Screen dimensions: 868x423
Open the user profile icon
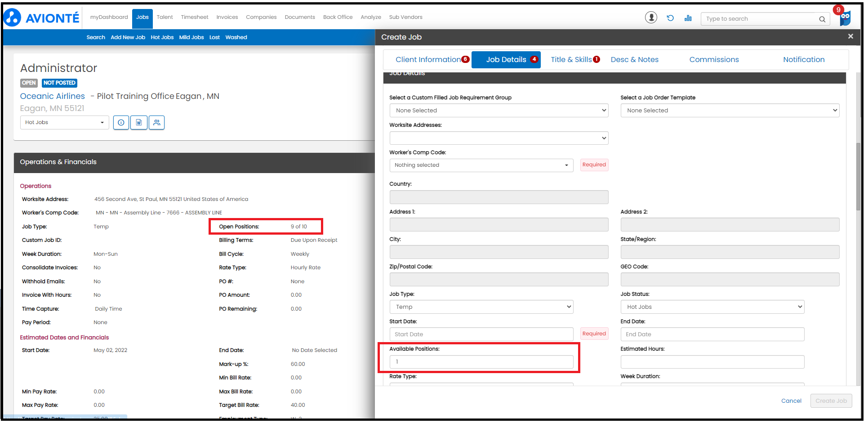[x=651, y=18]
